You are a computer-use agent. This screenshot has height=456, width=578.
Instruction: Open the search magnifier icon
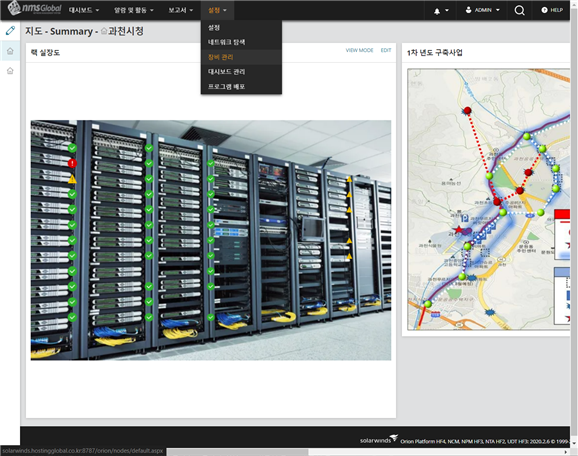519,10
